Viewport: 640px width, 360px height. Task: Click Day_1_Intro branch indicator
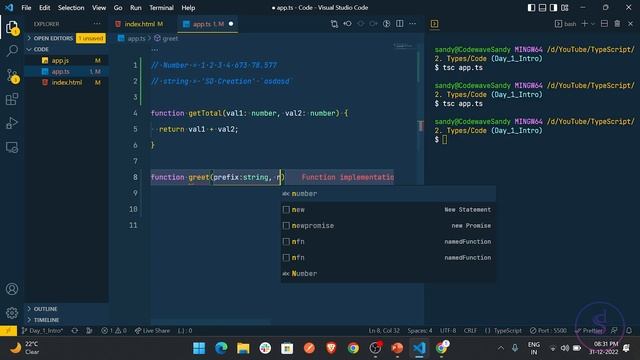pos(42,331)
